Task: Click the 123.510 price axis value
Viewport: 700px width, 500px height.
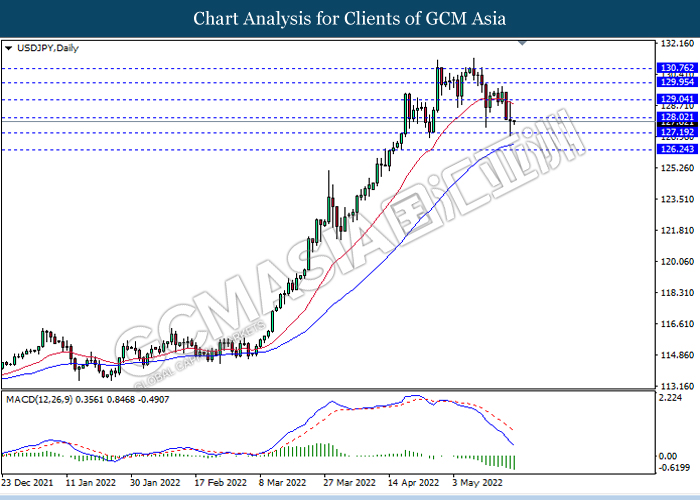Action: (x=677, y=199)
